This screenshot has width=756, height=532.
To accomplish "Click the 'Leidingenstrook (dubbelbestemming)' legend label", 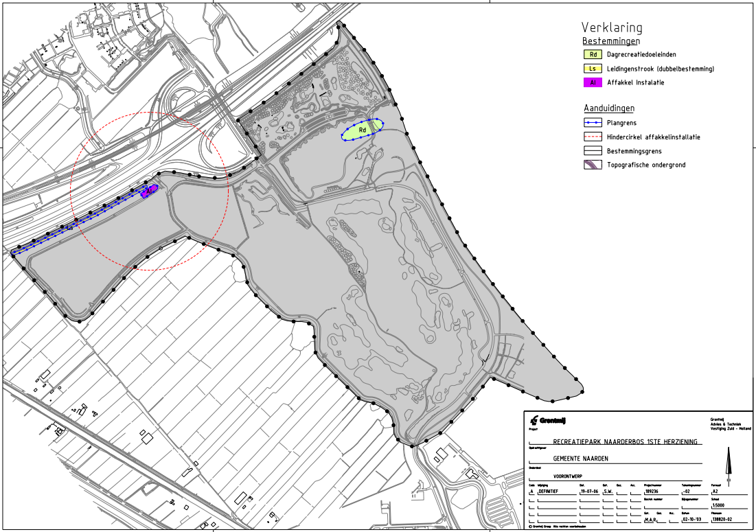I will (x=661, y=69).
